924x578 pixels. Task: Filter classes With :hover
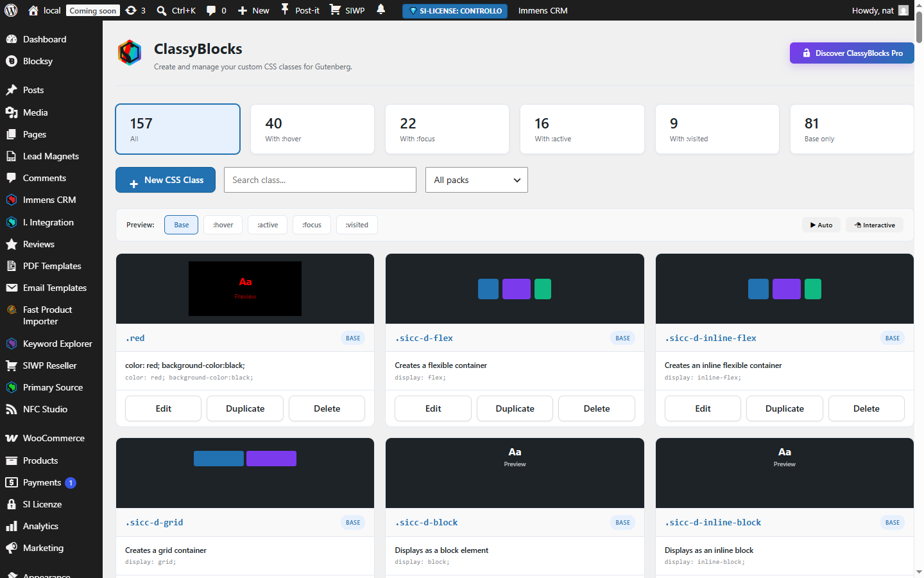coord(312,129)
